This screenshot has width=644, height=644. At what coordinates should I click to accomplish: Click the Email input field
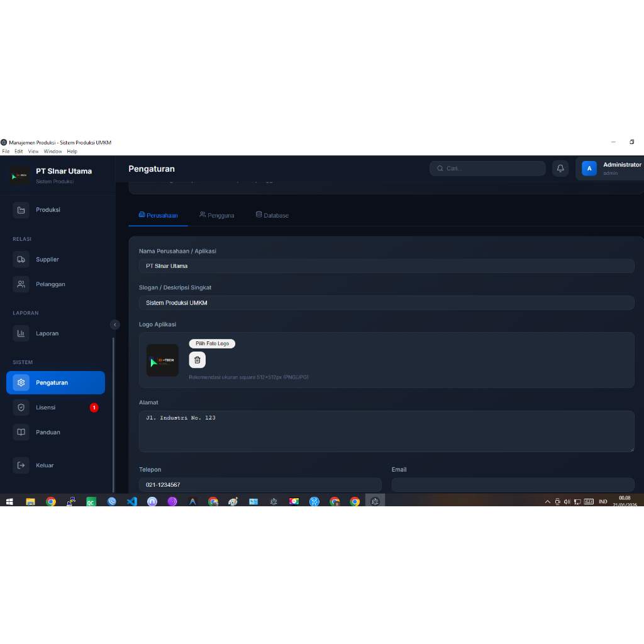[x=513, y=485]
